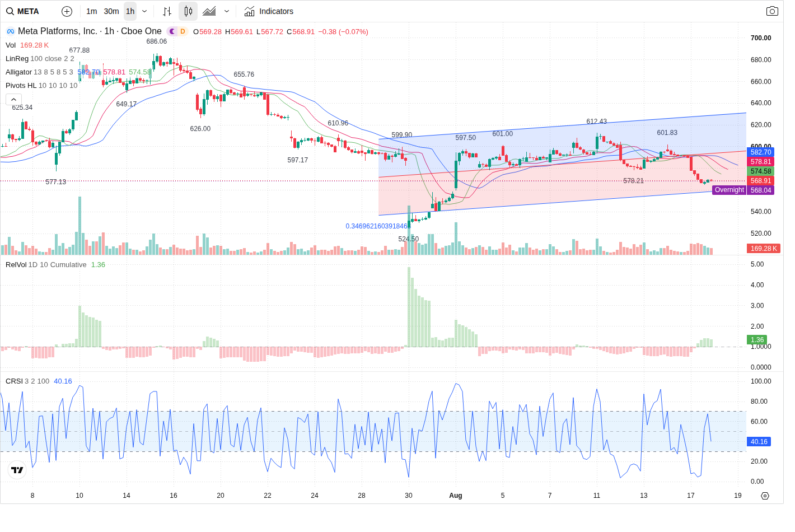This screenshot has width=795, height=532.
Task: Click date 16 on time axis
Action: pos(174,496)
